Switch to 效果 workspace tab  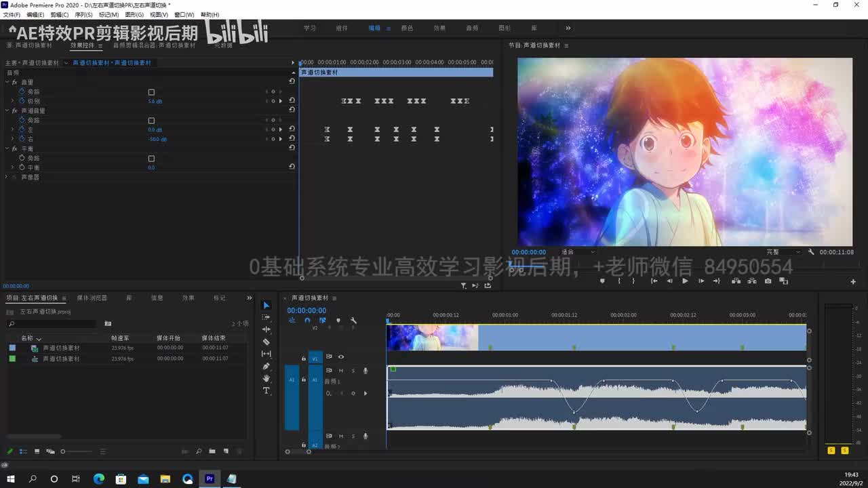[439, 28]
